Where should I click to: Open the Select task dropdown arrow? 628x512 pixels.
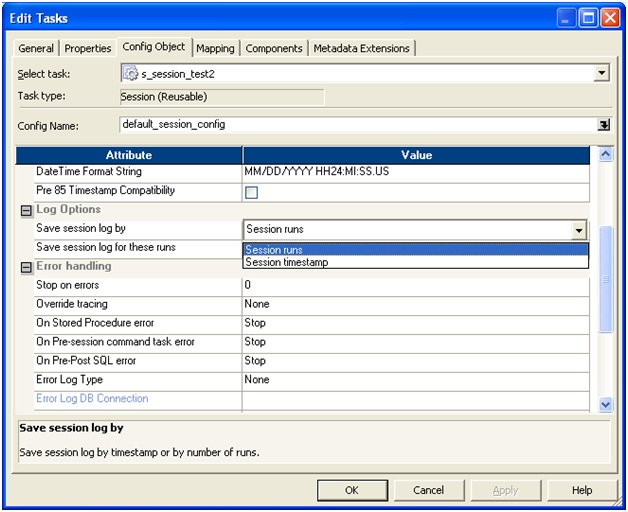(601, 73)
